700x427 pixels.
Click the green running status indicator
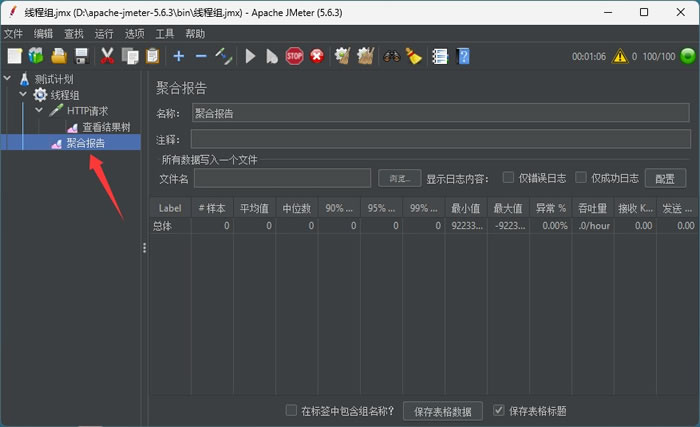pyautogui.click(x=688, y=56)
